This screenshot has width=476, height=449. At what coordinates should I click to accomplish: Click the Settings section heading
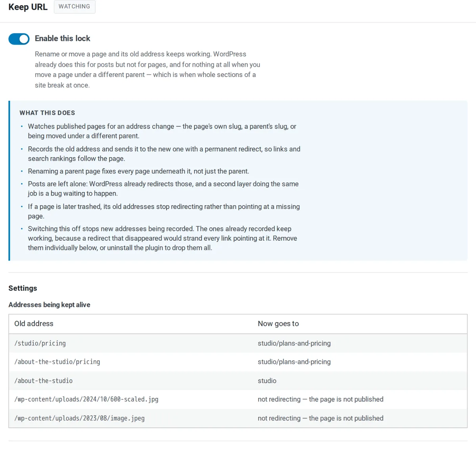point(23,288)
